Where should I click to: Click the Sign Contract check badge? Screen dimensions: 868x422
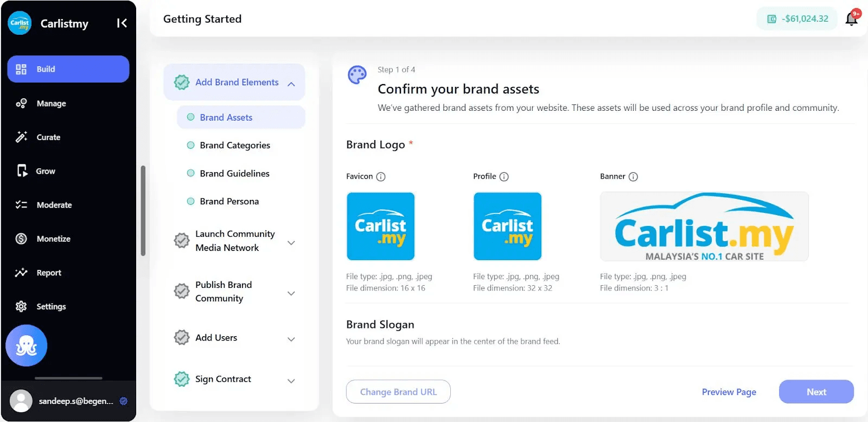pyautogui.click(x=182, y=379)
